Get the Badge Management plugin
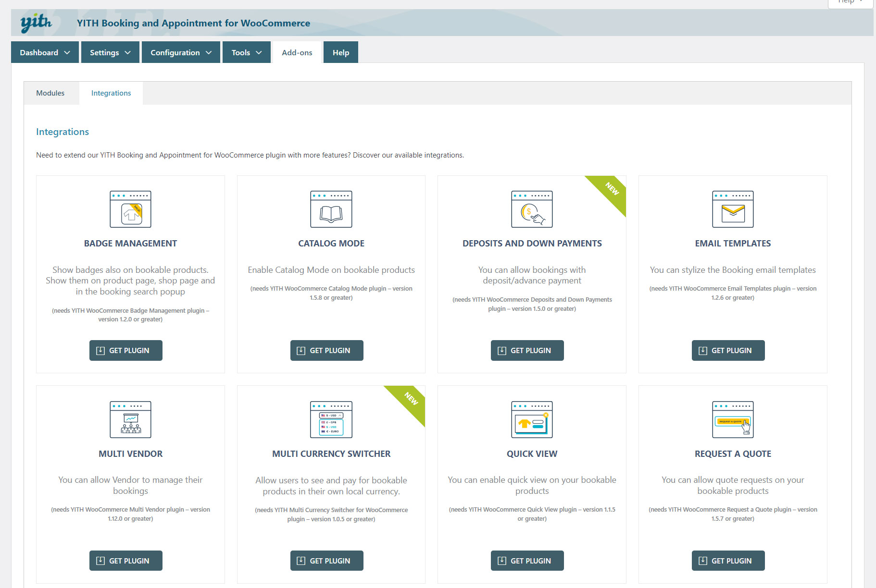This screenshot has height=588, width=876. coord(126,350)
